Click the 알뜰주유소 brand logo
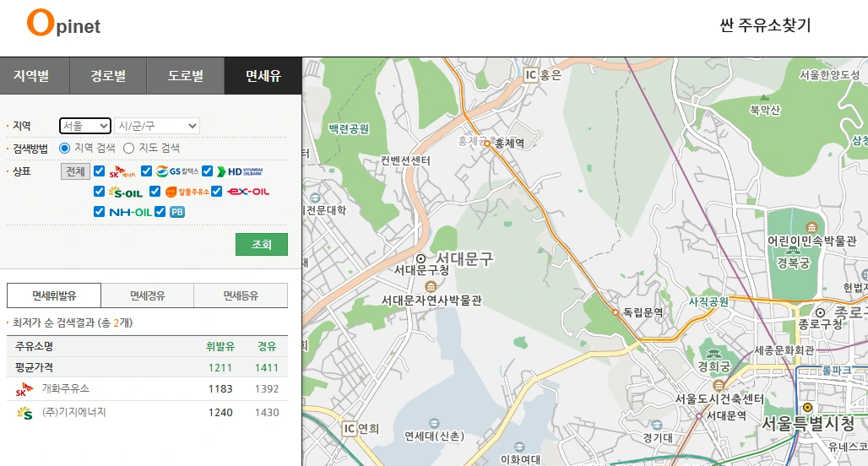This screenshot has width=868, height=466. pyautogui.click(x=187, y=192)
